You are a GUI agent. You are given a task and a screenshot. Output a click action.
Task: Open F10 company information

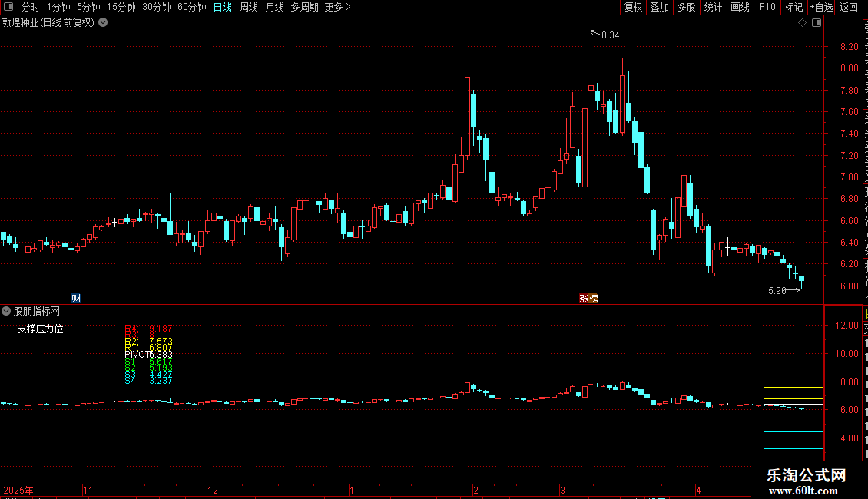[x=767, y=7]
